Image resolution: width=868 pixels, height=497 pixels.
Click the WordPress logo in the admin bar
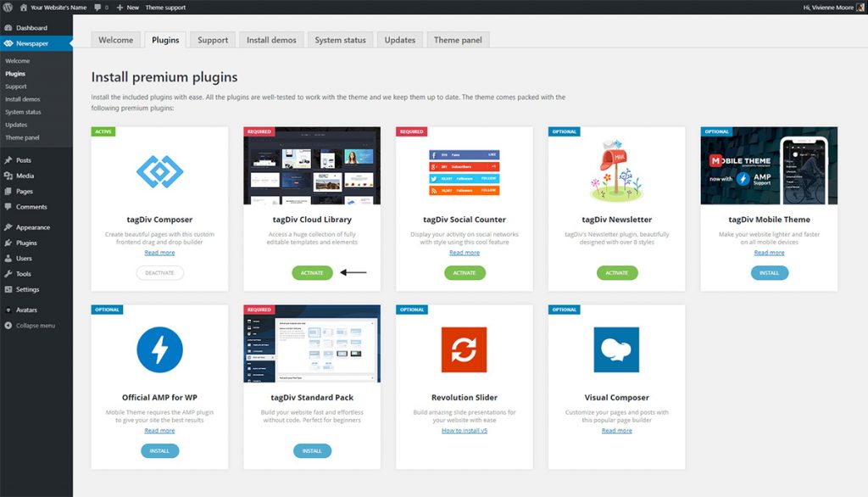tap(8, 7)
